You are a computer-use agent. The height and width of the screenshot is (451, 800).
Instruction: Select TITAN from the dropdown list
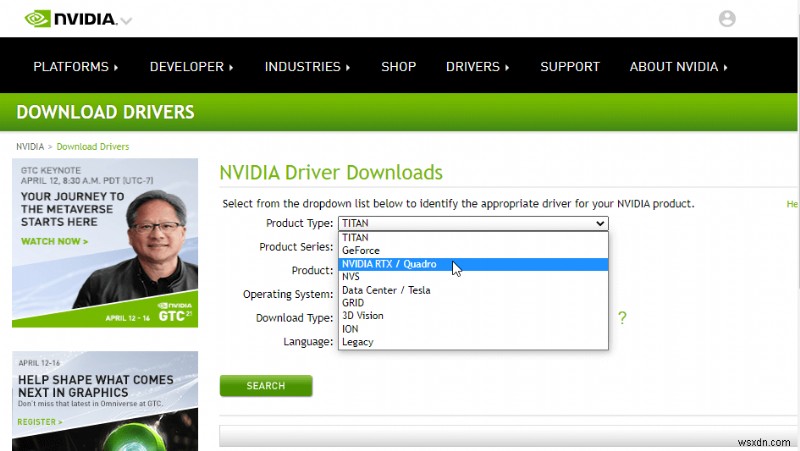pos(473,238)
